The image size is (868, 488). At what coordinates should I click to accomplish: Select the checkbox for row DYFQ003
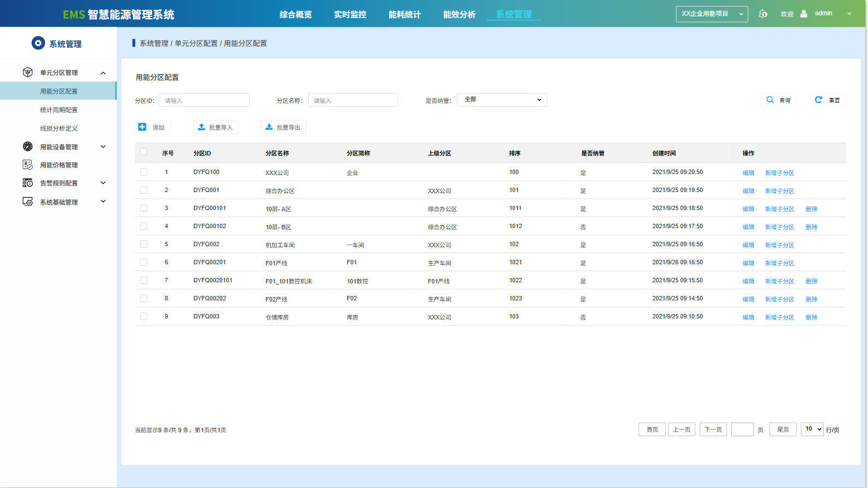click(x=144, y=316)
